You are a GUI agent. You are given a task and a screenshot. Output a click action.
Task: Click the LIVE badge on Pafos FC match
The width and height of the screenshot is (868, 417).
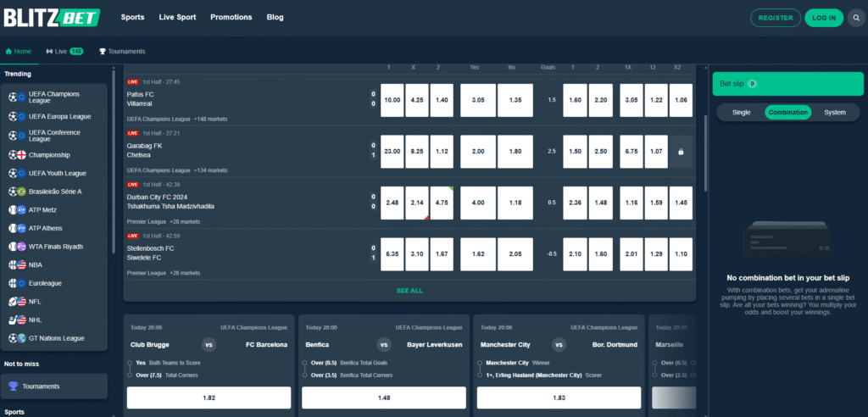click(133, 81)
